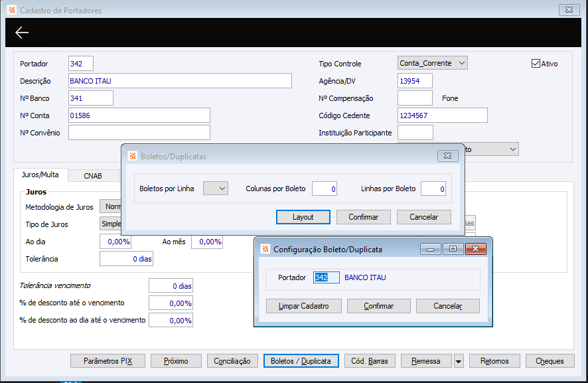Click the Nº Banco field
This screenshot has height=383, width=588.
click(91, 98)
